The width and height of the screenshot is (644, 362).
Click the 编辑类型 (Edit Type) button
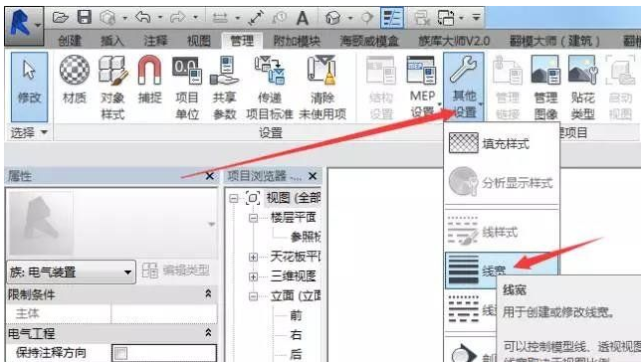[x=175, y=271]
